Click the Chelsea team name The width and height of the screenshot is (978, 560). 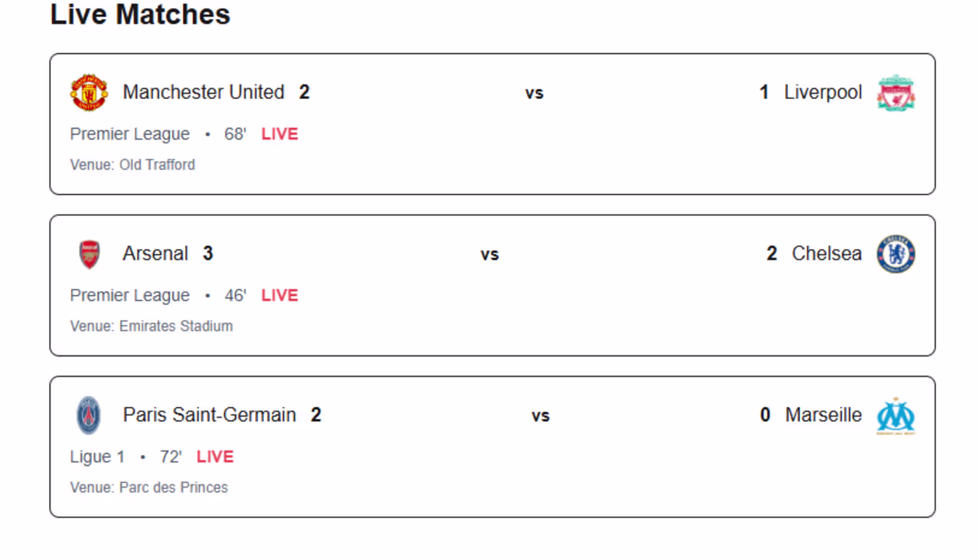[x=827, y=254]
